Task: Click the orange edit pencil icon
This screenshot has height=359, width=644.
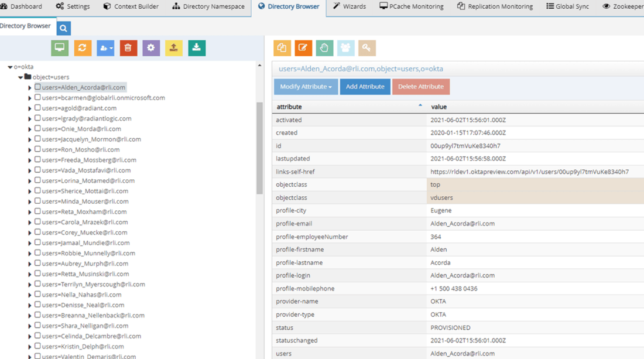Action: 303,48
